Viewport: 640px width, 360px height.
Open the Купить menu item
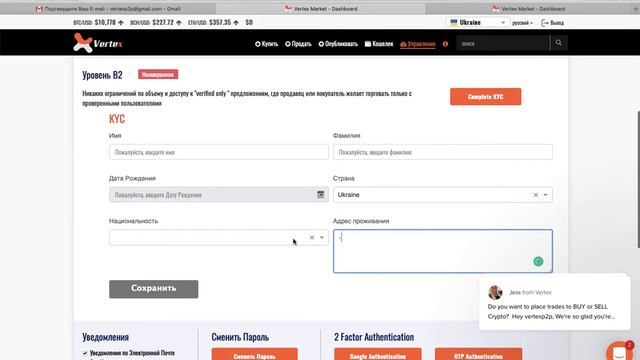click(267, 44)
